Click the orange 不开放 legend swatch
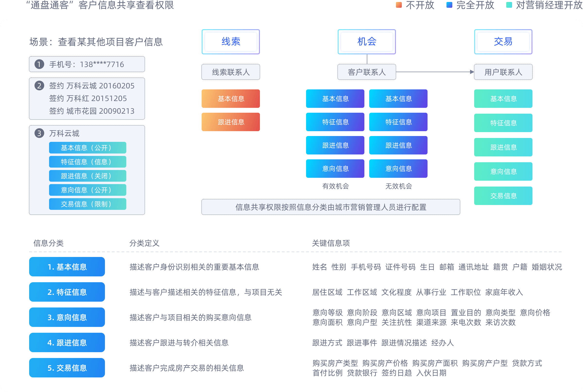583x392 pixels. coord(399,5)
